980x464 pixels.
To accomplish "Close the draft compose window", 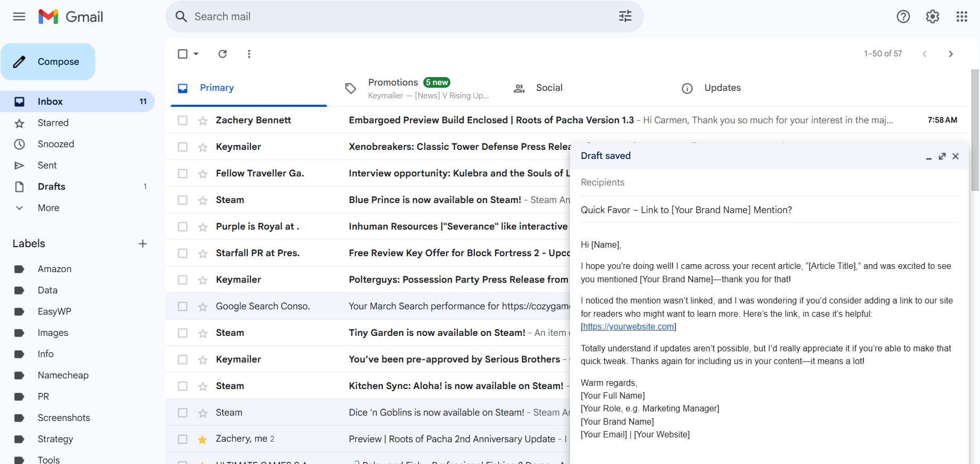I will point(956,156).
